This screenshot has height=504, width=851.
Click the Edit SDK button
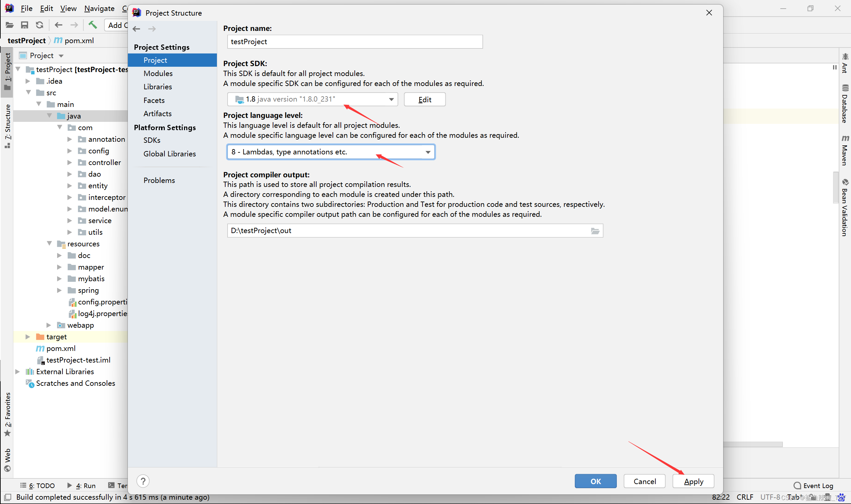424,100
